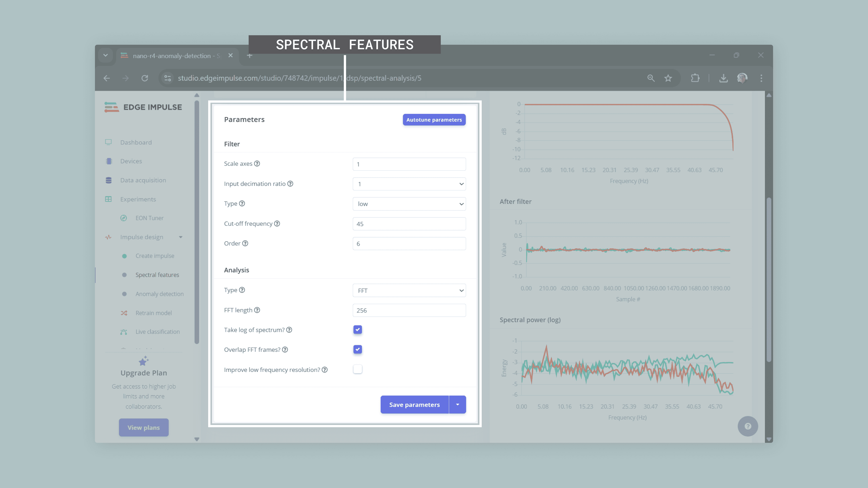
Task: Open the browser downloads icon
Action: [723, 78]
